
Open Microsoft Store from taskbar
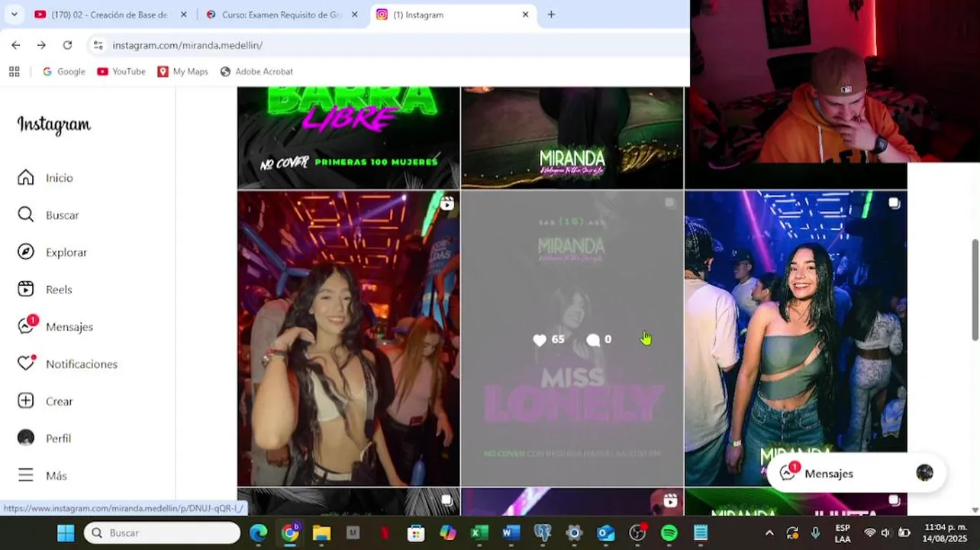pos(416,532)
